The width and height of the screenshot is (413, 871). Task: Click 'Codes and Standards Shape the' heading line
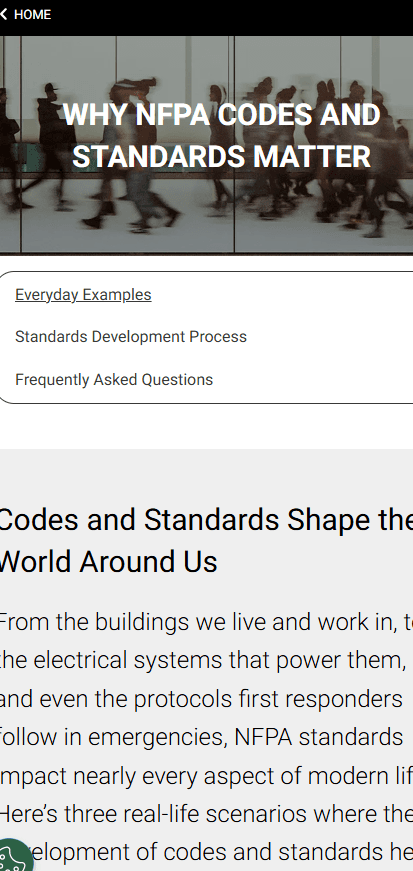(x=206, y=520)
